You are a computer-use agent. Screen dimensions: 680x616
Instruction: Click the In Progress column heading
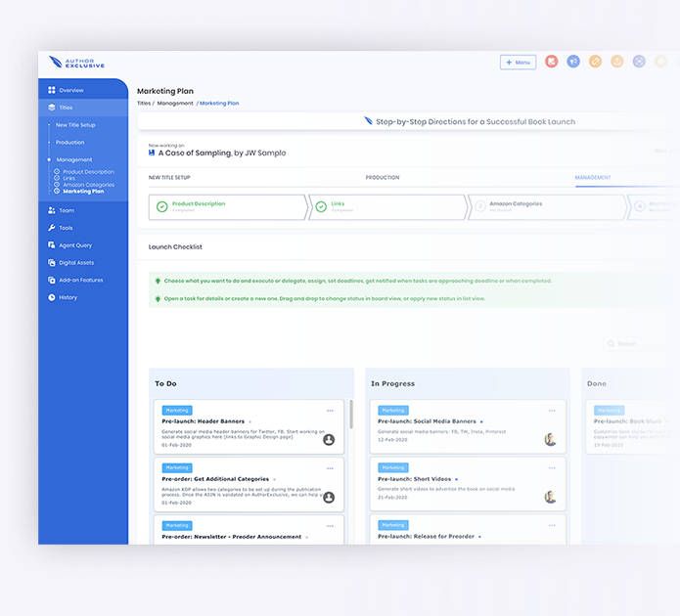point(392,383)
